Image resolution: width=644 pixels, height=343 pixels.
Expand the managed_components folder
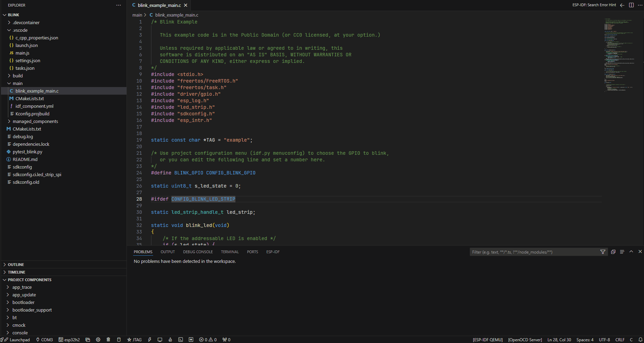pyautogui.click(x=35, y=121)
